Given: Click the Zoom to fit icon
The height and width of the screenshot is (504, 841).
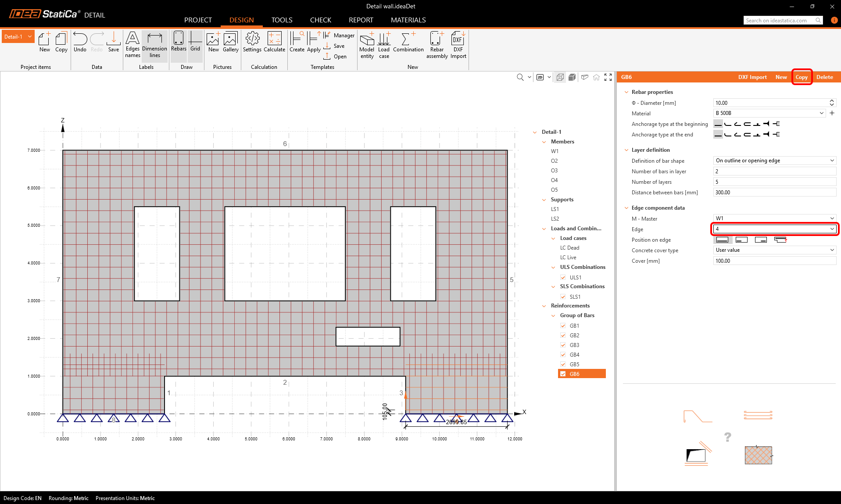Looking at the screenshot, I should (x=608, y=77).
